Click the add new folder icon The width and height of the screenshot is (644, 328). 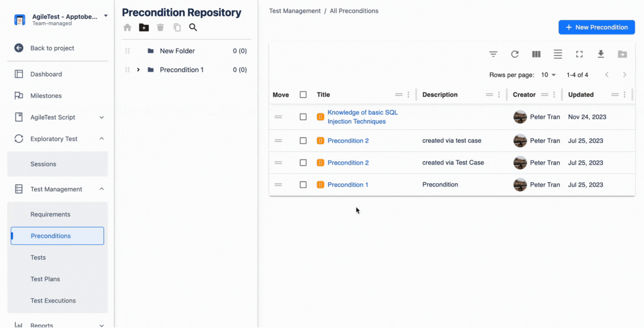(x=144, y=28)
